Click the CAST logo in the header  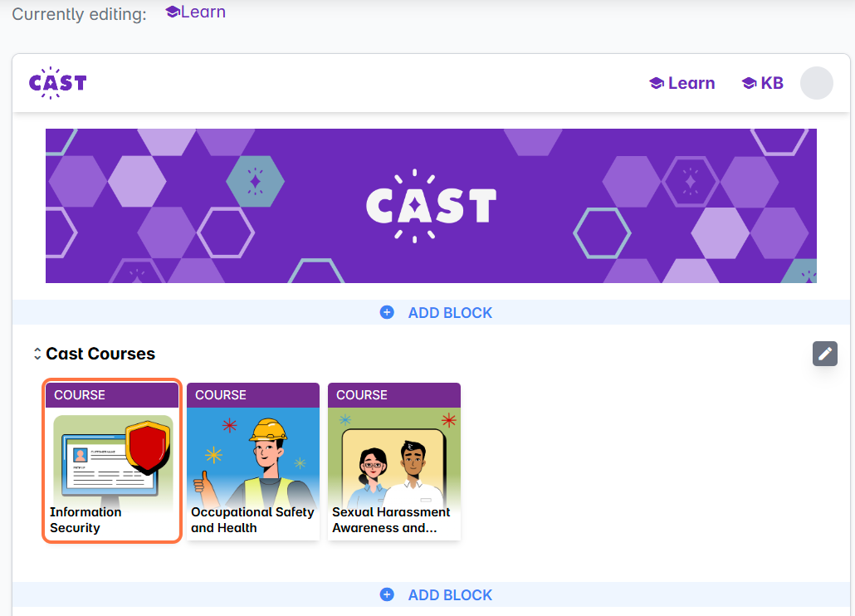pos(57,83)
